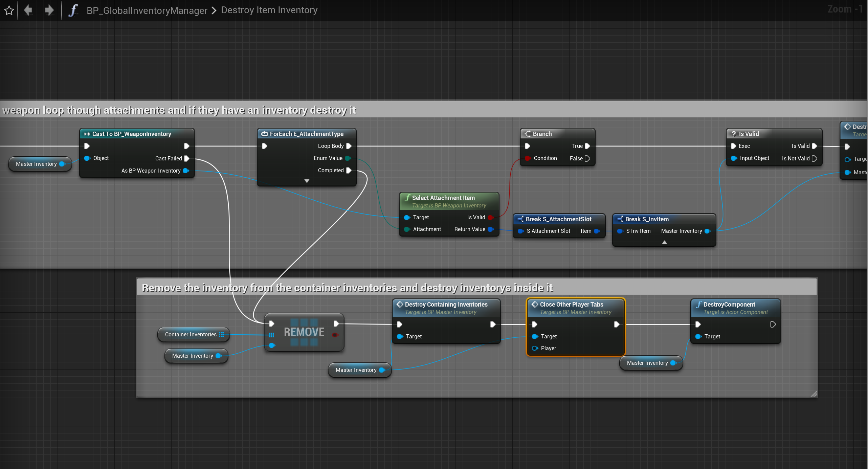Expand ForEach E_AttachmentType node arrow
This screenshot has height=469, width=868.
(x=307, y=181)
